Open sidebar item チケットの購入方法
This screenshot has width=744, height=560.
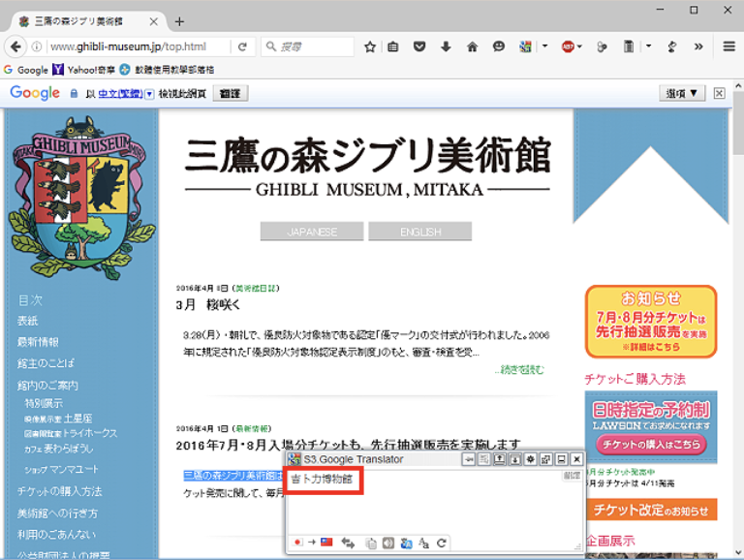click(60, 491)
